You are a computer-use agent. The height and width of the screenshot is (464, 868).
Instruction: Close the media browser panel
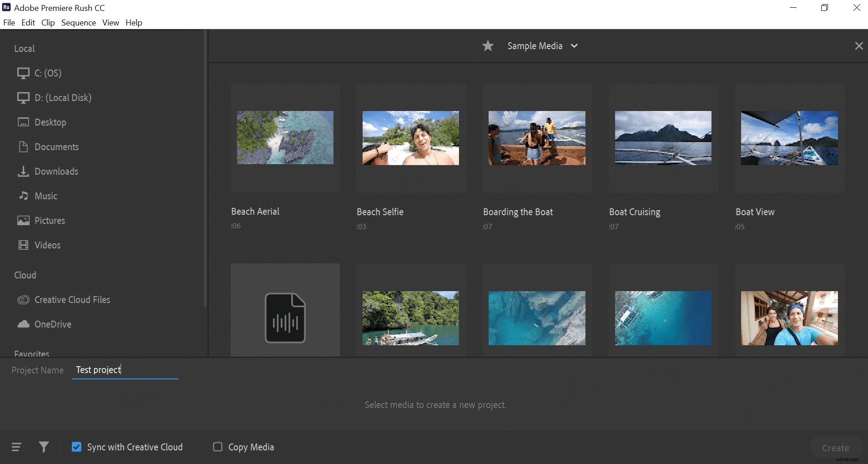859,45
